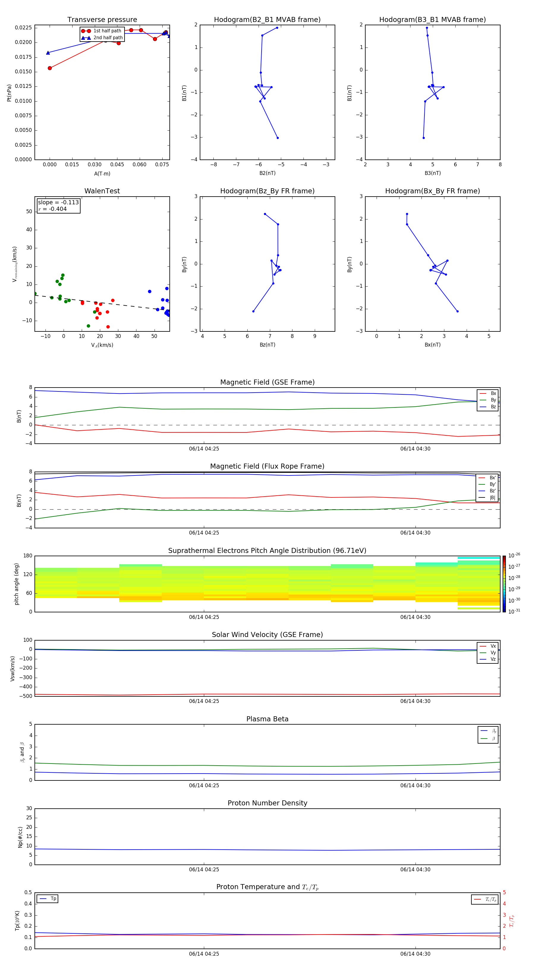Click 'Vy' in solar wind legend
Viewport: 535px width, 980px height.
493,653
